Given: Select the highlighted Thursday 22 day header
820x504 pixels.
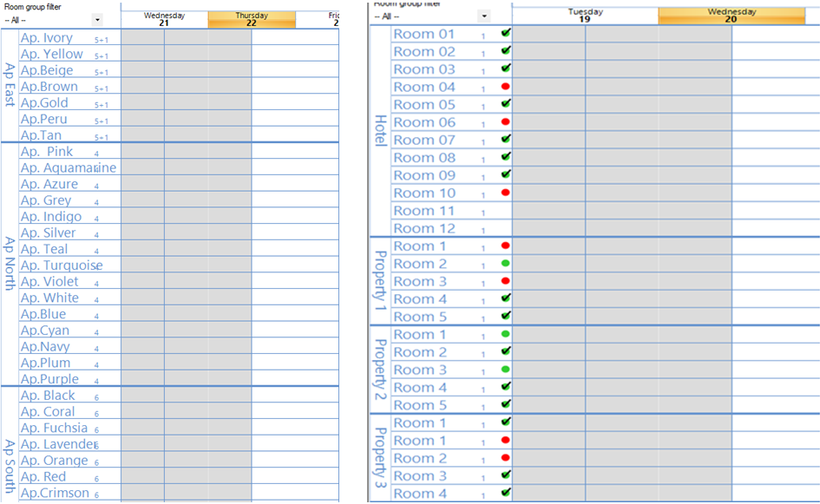Looking at the screenshot, I should click(252, 19).
